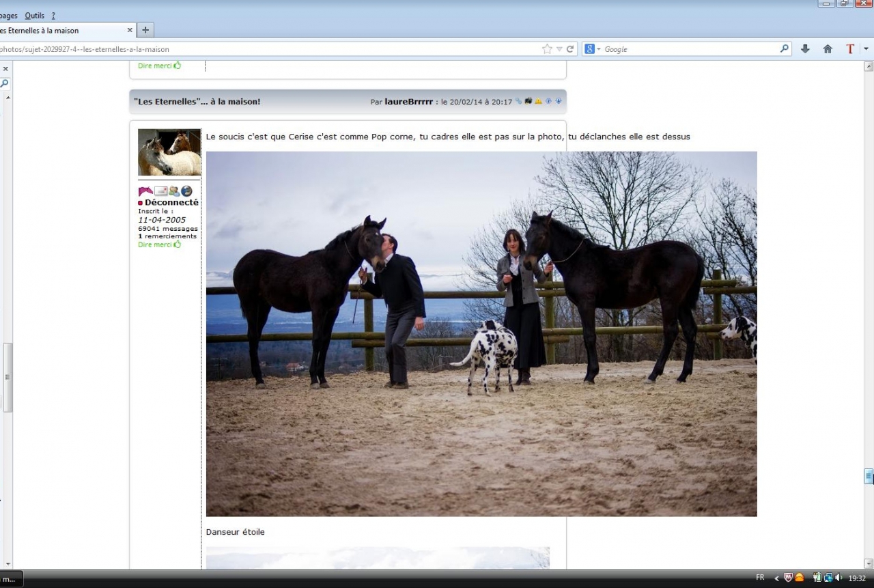Copy the post permalink chain icon
The image size is (874, 588).
519,101
